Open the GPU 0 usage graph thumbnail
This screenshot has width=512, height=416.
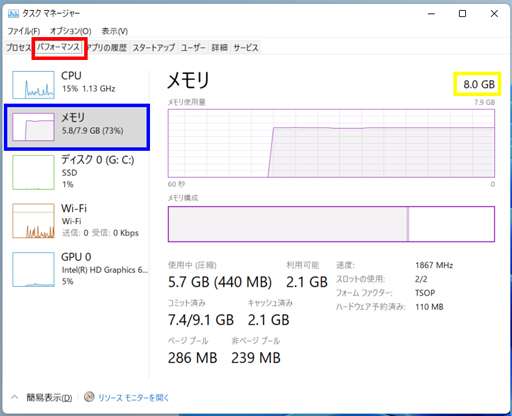click(33, 269)
